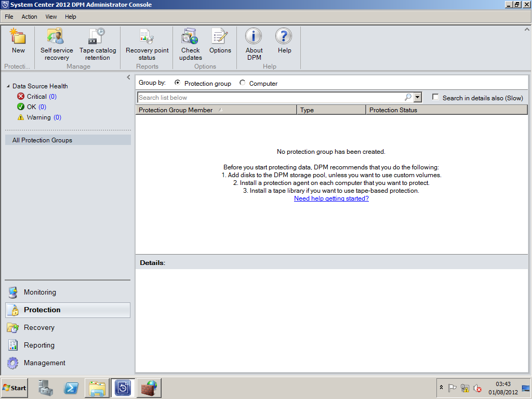This screenshot has width=532, height=399.
Task: Click the show desktop button
Action: tap(526, 388)
